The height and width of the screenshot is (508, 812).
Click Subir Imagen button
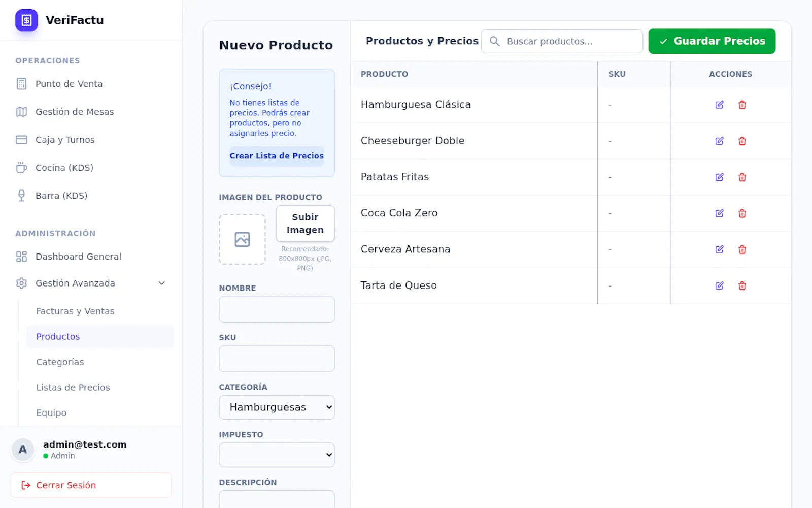[305, 224]
